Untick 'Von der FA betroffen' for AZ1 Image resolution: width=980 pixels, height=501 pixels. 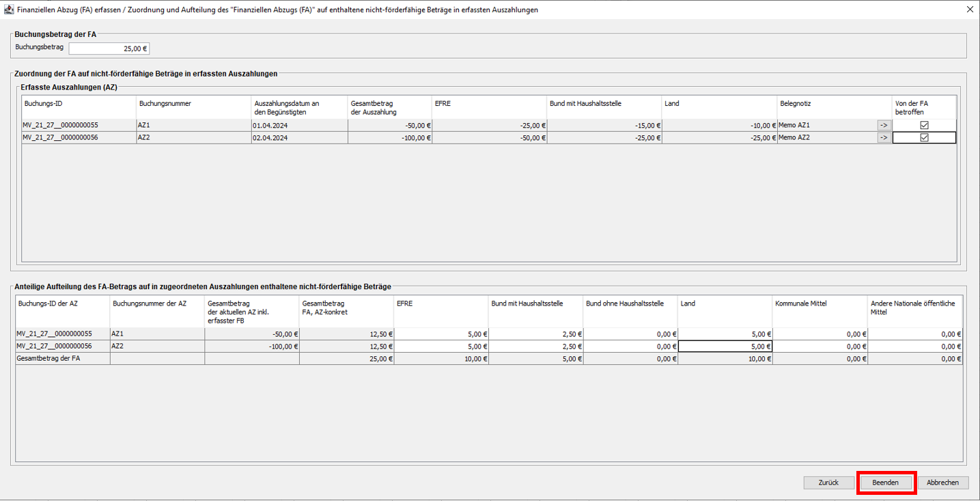click(x=924, y=125)
